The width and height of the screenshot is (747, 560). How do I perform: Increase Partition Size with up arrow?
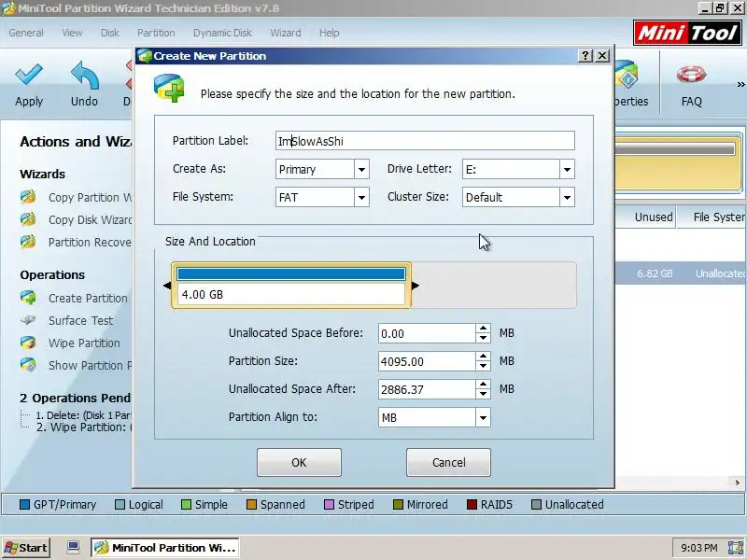pos(483,357)
